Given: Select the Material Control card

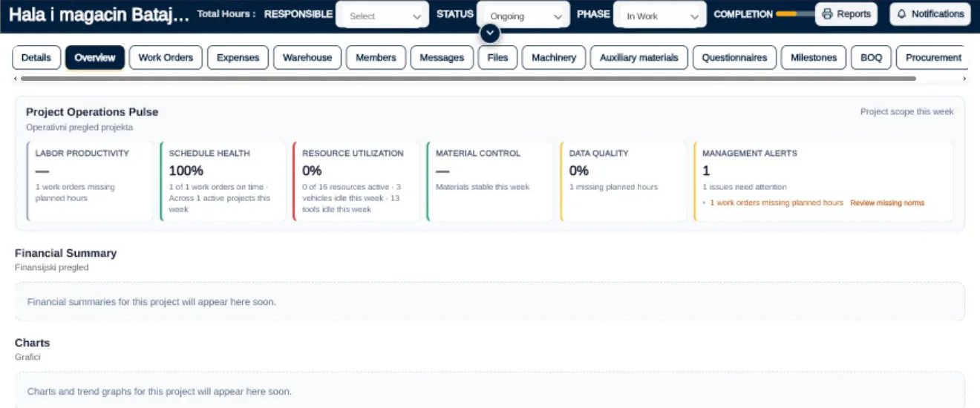Looking at the screenshot, I should (490, 182).
